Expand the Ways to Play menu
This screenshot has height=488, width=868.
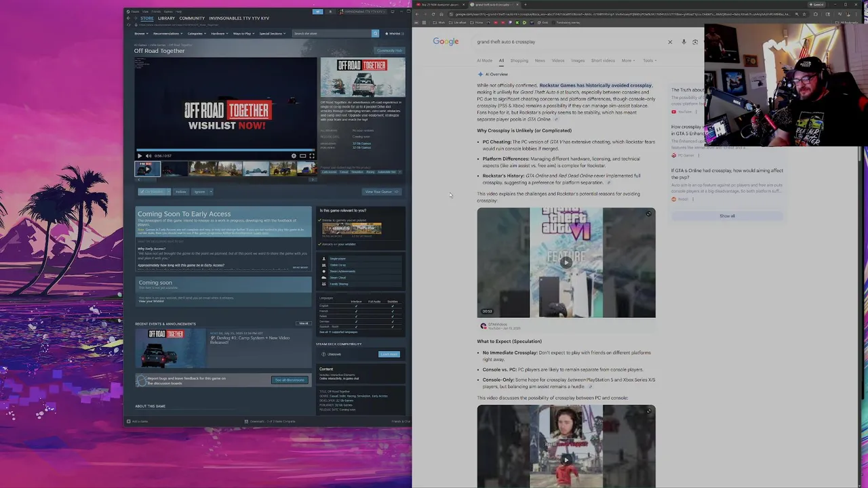(x=243, y=33)
